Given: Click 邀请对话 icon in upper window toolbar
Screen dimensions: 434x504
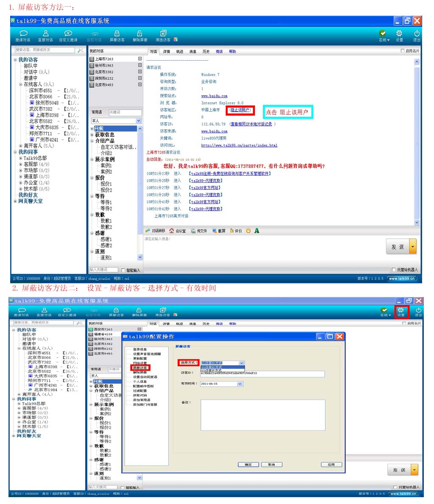Looking at the screenshot, I should (23, 34).
